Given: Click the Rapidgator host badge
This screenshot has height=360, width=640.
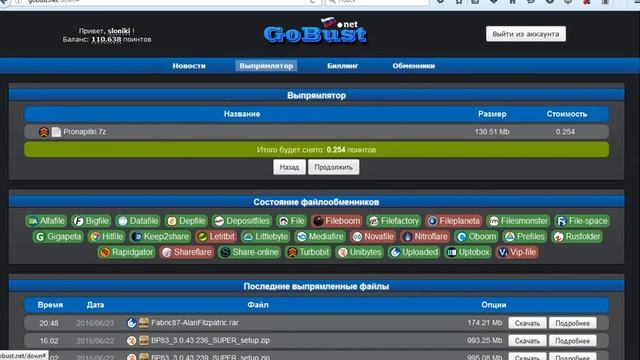Looking at the screenshot, I should click(127, 252).
